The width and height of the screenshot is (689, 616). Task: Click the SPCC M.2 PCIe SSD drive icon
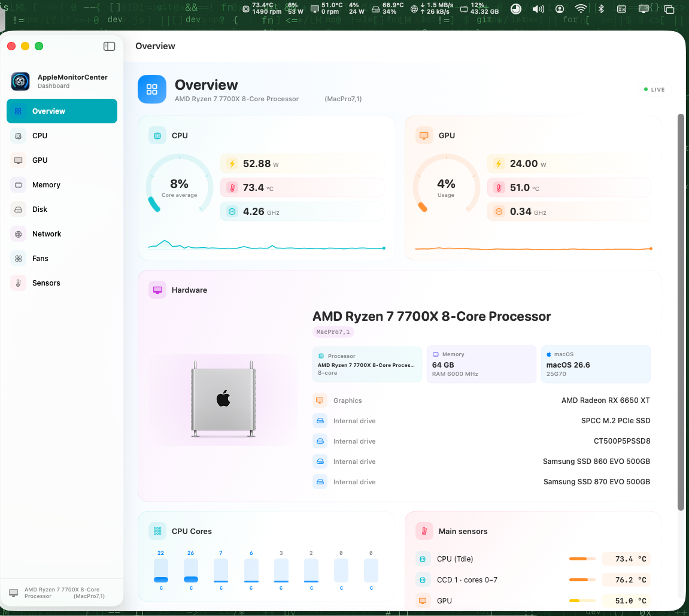(320, 421)
